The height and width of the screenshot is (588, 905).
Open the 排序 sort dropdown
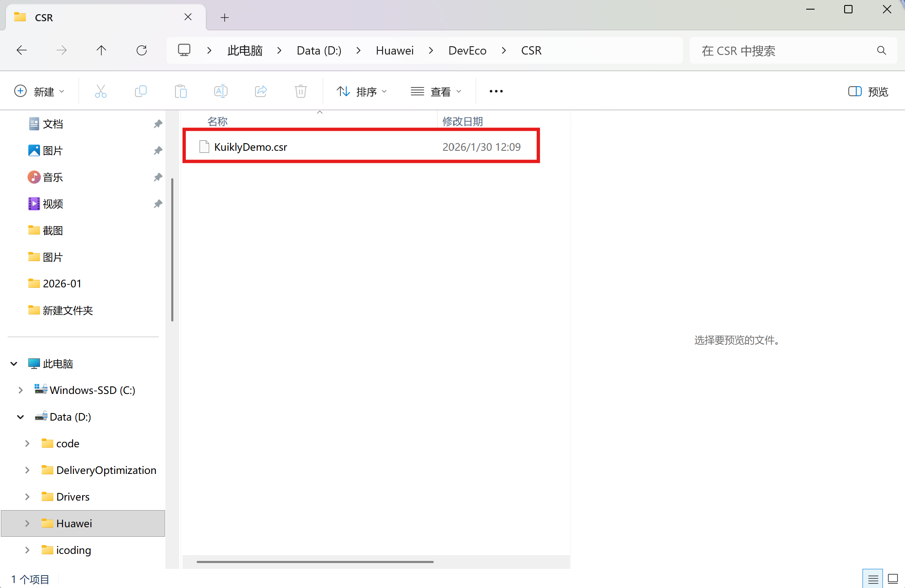point(362,92)
